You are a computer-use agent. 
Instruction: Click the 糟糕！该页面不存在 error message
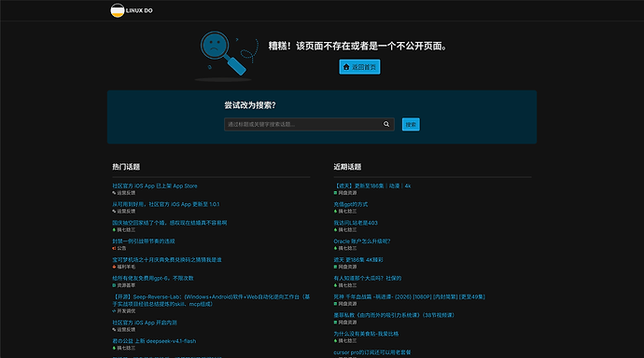point(357,46)
